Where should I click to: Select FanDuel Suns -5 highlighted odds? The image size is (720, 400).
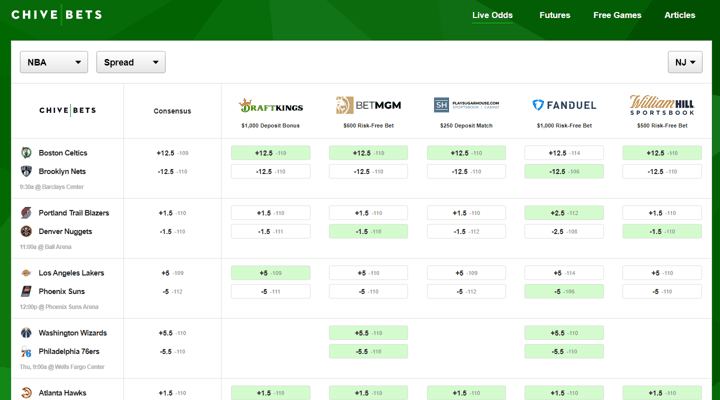click(x=564, y=291)
